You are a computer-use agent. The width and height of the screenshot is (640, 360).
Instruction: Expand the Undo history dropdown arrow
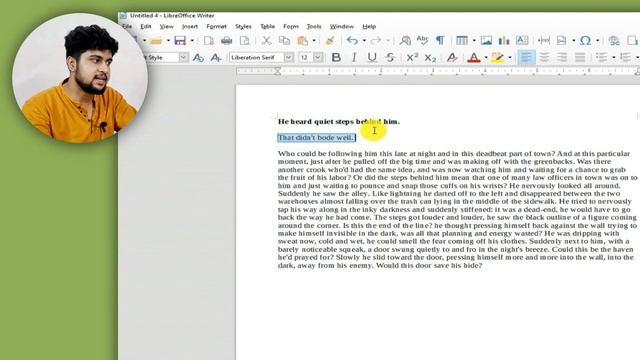(364, 41)
